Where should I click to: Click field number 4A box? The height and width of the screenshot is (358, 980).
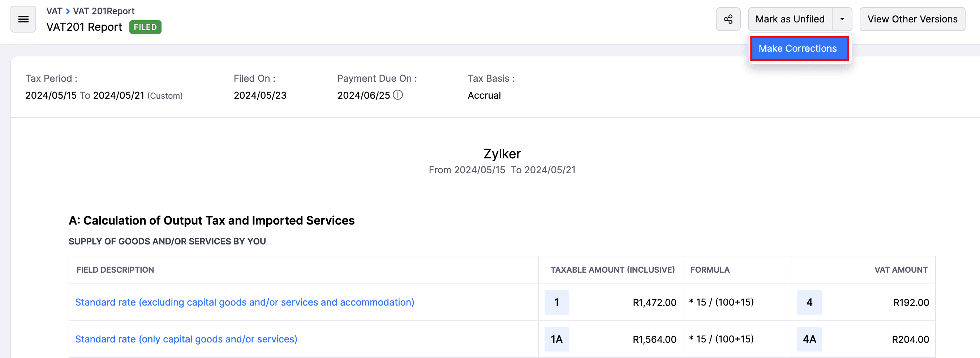click(809, 339)
